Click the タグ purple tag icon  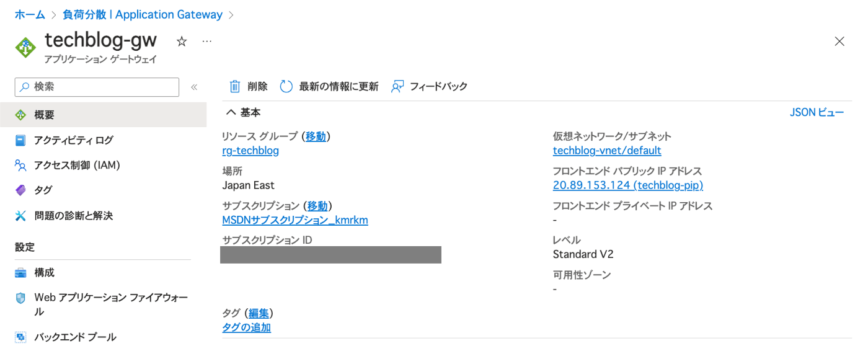20,190
